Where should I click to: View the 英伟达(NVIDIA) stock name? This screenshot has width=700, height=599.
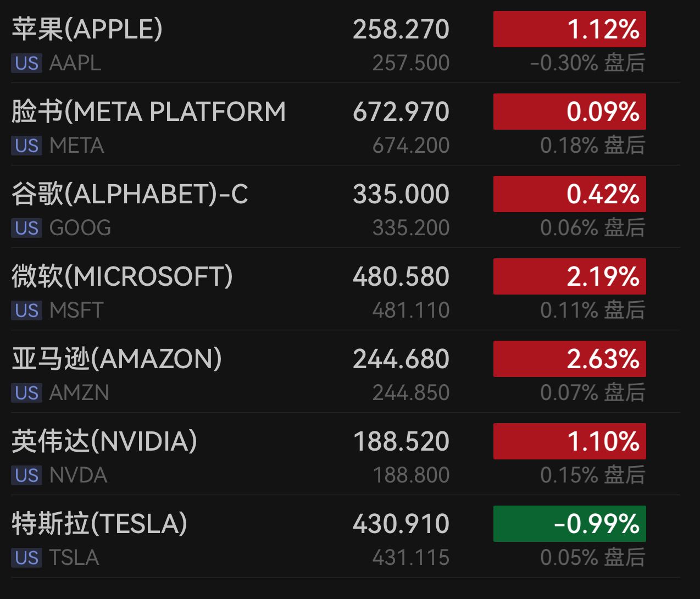click(104, 441)
